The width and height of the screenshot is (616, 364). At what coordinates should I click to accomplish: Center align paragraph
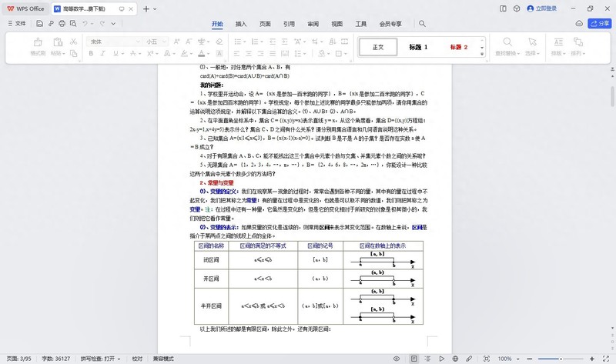point(249,53)
